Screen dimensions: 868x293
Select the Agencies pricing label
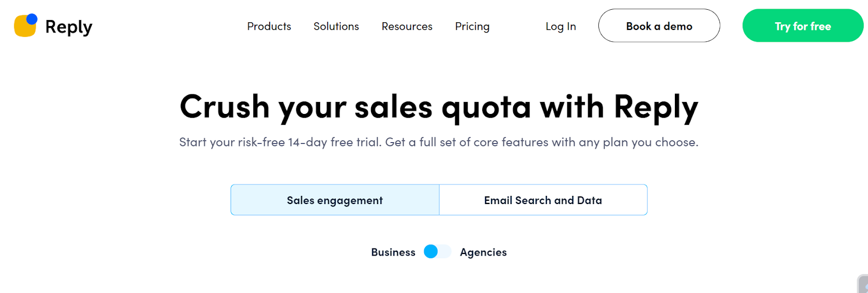pyautogui.click(x=483, y=252)
